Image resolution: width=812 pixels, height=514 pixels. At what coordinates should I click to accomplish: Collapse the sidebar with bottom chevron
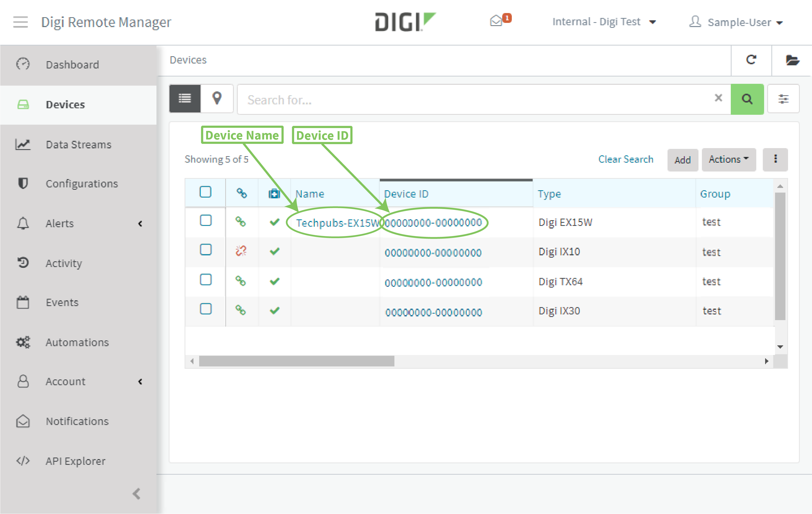point(137,493)
